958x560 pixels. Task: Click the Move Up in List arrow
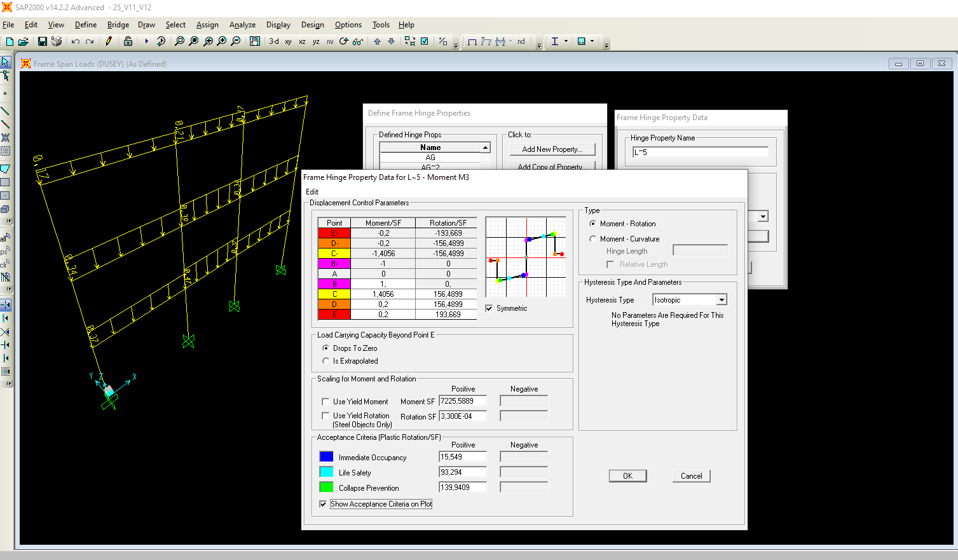click(377, 41)
